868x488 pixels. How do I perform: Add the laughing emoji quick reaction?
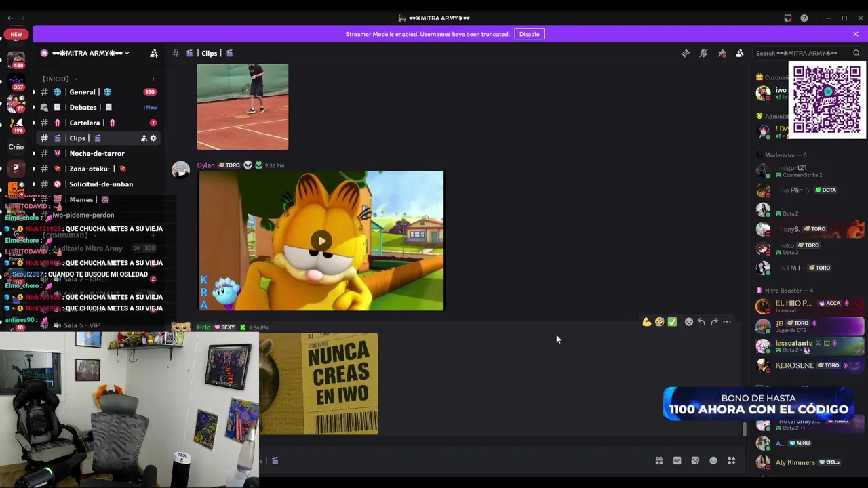(659, 322)
